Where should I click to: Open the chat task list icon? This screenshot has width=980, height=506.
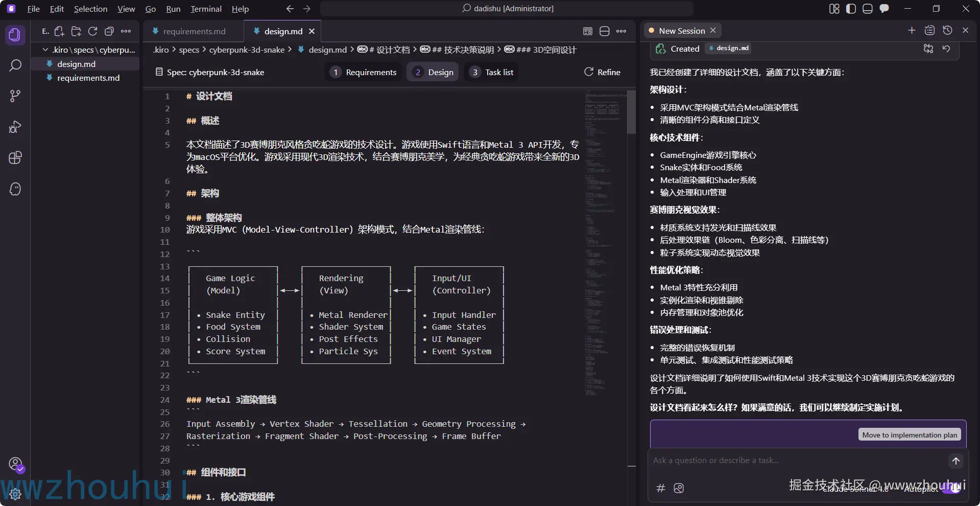(x=929, y=30)
